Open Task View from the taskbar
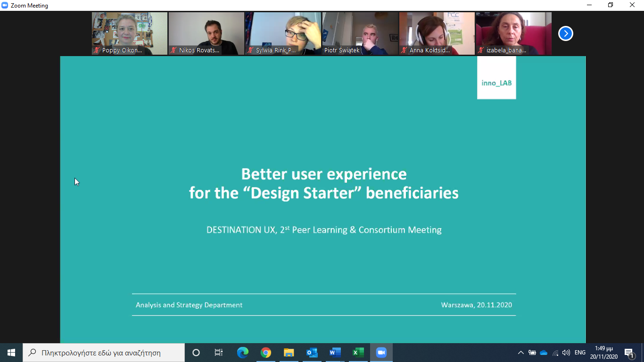The image size is (644, 362). pos(219,353)
